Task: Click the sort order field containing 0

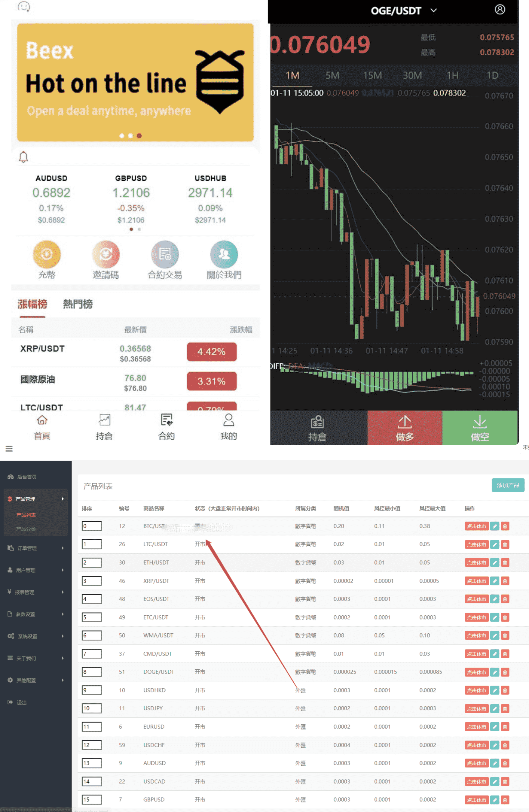Action: 92,526
